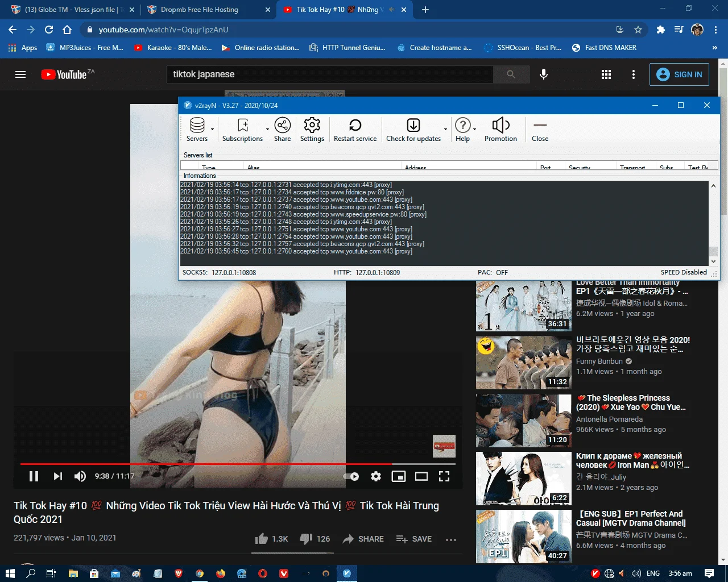Open Windows Start menu
The height and width of the screenshot is (582, 728).
pyautogui.click(x=10, y=573)
